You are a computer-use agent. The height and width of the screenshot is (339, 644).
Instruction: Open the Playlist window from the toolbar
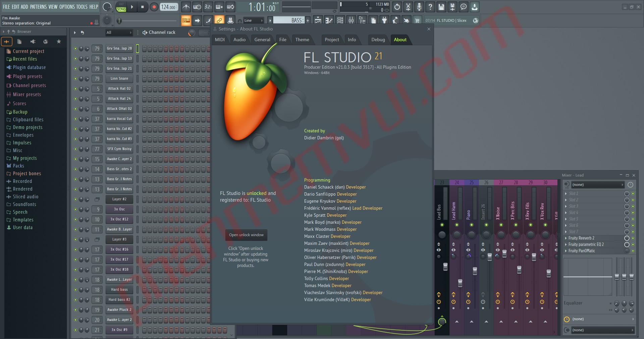tap(318, 20)
